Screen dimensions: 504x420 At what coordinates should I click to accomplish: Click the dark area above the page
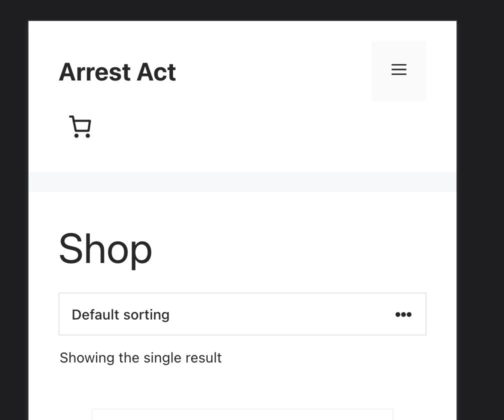coord(242,9)
